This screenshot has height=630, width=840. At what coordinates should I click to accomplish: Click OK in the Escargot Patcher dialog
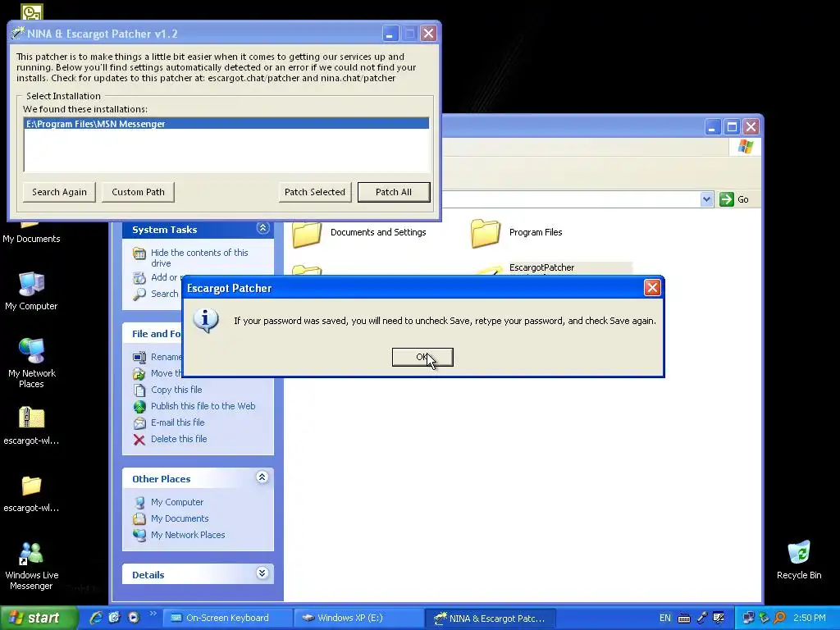point(422,358)
